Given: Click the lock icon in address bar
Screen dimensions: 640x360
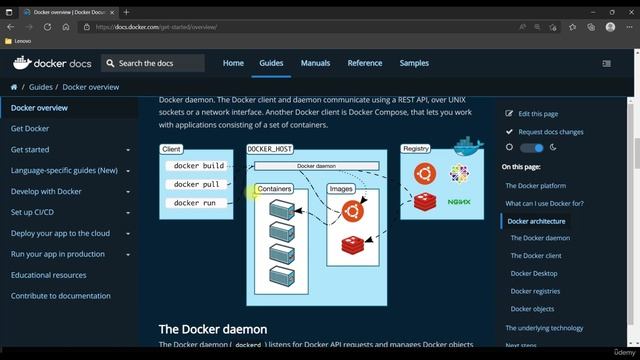Looking at the screenshot, I should tap(87, 27).
